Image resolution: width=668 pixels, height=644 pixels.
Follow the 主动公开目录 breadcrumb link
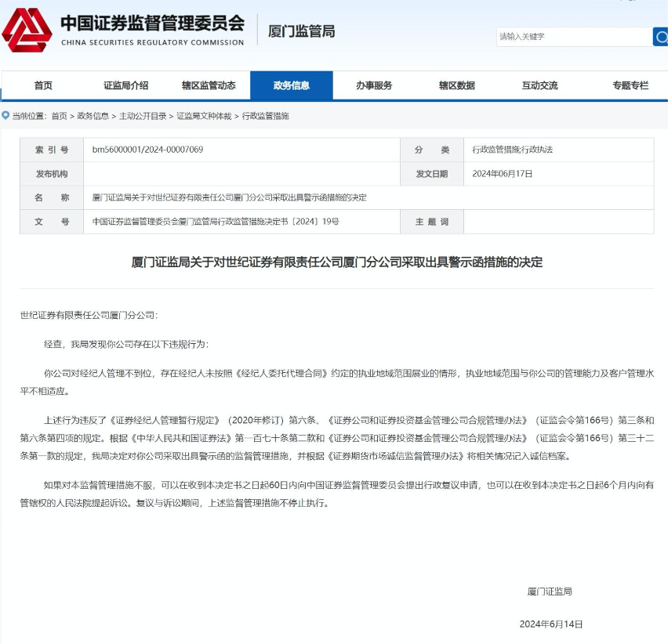click(143, 116)
